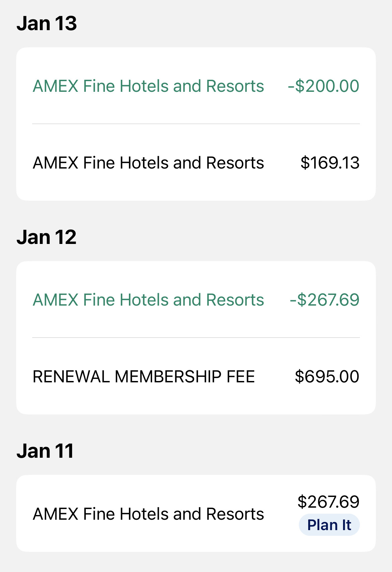Open the -$200.00 AMEX Fine Hotels credit
This screenshot has width=392, height=572.
point(148,86)
